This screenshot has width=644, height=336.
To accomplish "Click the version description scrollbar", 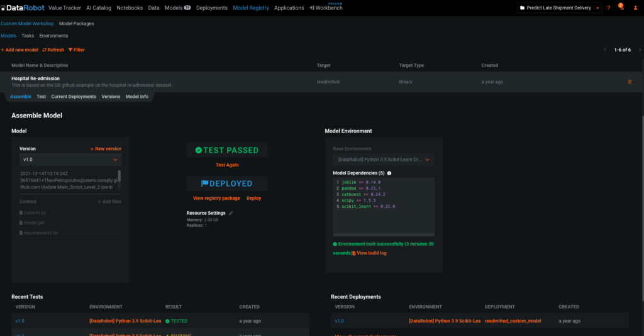I will pos(119,176).
